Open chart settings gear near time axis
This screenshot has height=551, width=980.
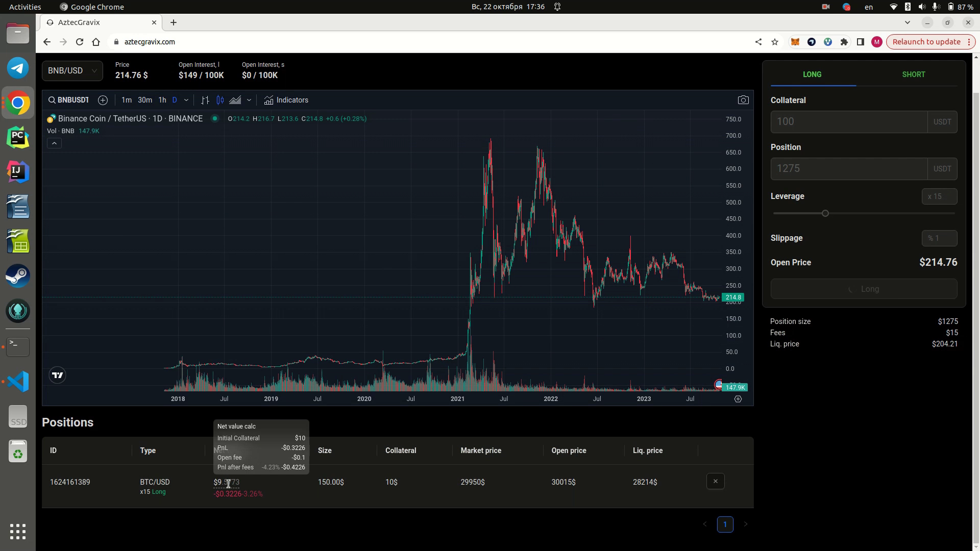pos(738,399)
